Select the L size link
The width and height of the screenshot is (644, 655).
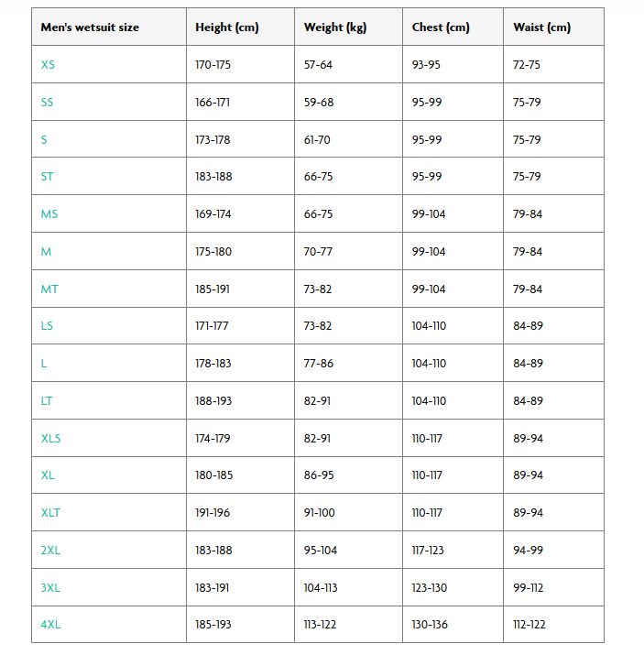coord(44,364)
